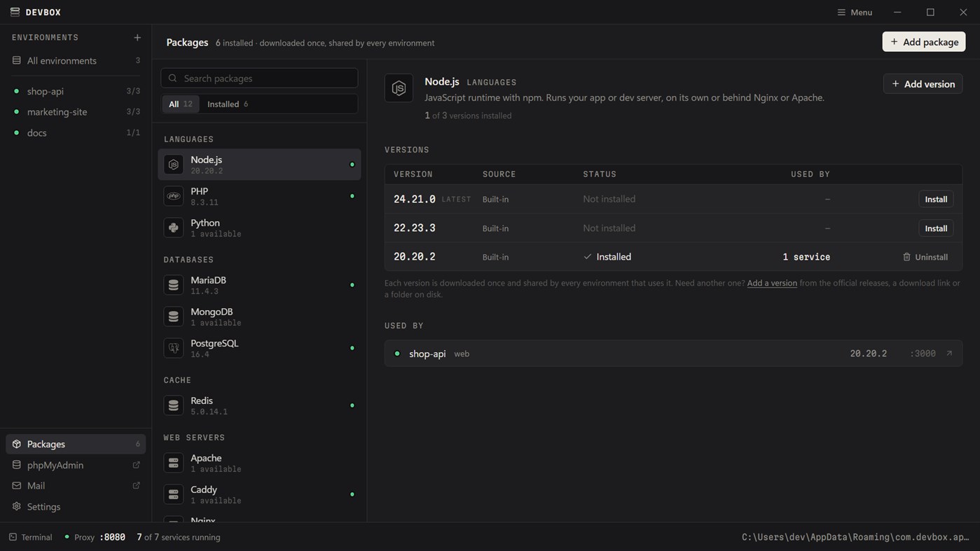The height and width of the screenshot is (551, 980).
Task: Select the MariaDB package icon
Action: [174, 285]
